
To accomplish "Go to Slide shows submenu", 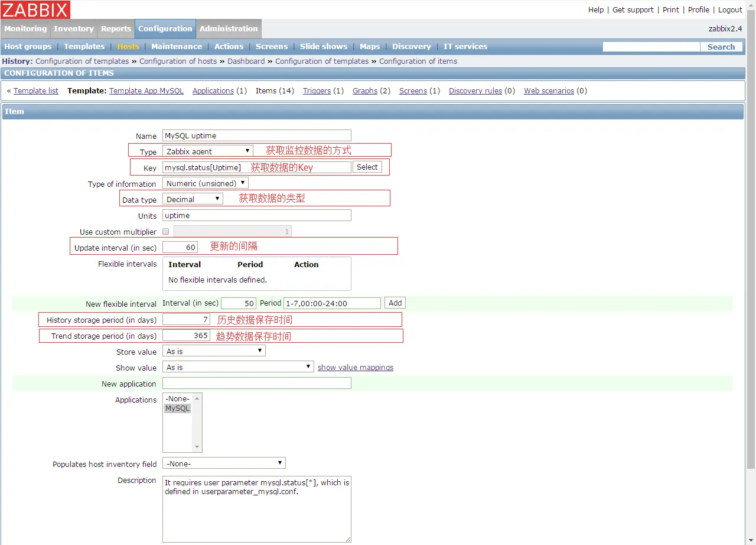I will point(324,47).
